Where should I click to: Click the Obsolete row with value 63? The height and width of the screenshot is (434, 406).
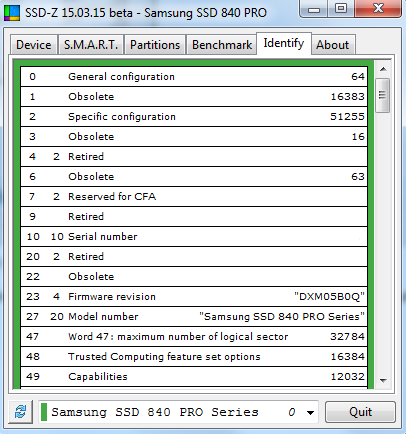(x=194, y=177)
